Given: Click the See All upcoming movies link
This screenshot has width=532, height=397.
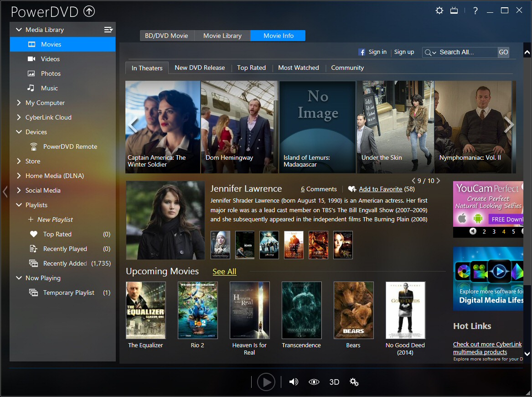Looking at the screenshot, I should (x=224, y=272).
